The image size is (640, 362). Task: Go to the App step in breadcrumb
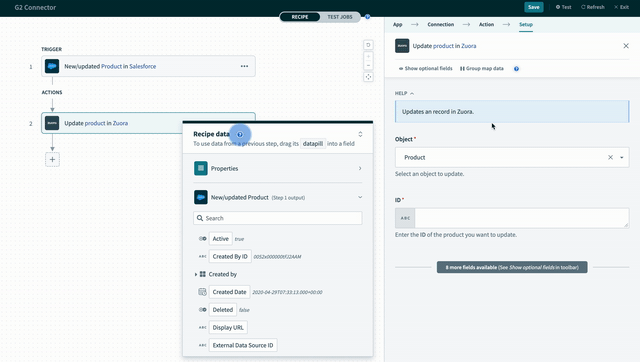tap(398, 24)
